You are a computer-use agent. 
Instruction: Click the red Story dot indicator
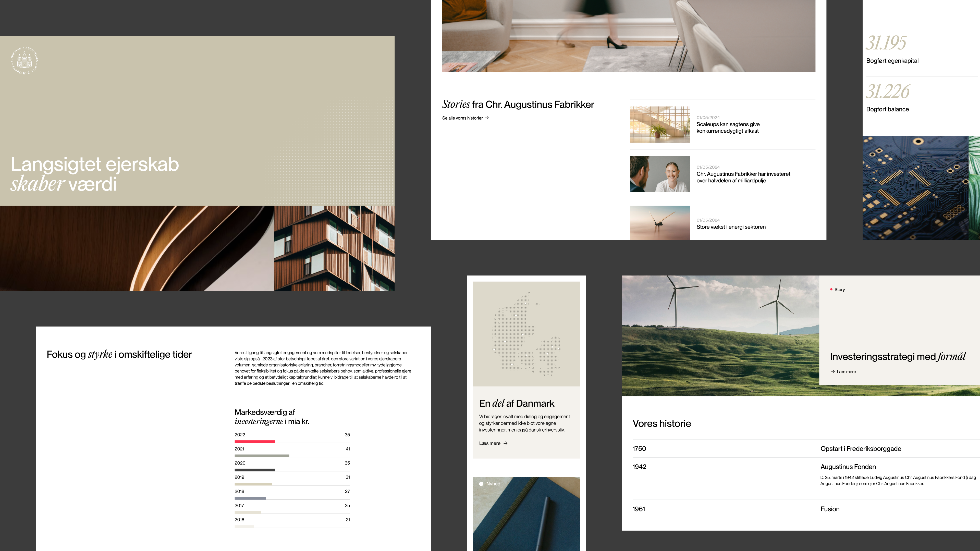tap(831, 289)
